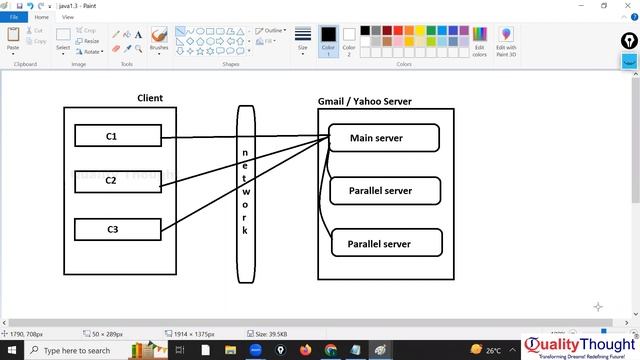Select the Text tool

coord(138,35)
